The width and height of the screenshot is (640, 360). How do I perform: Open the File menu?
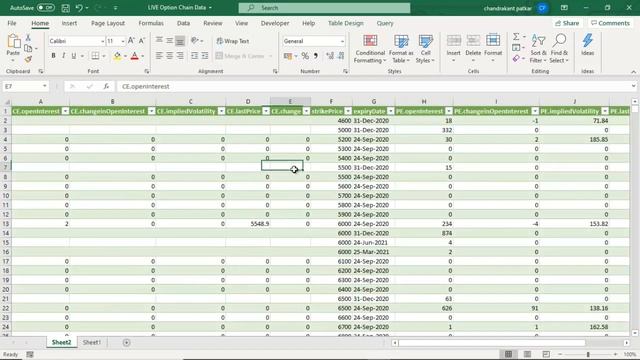point(12,23)
